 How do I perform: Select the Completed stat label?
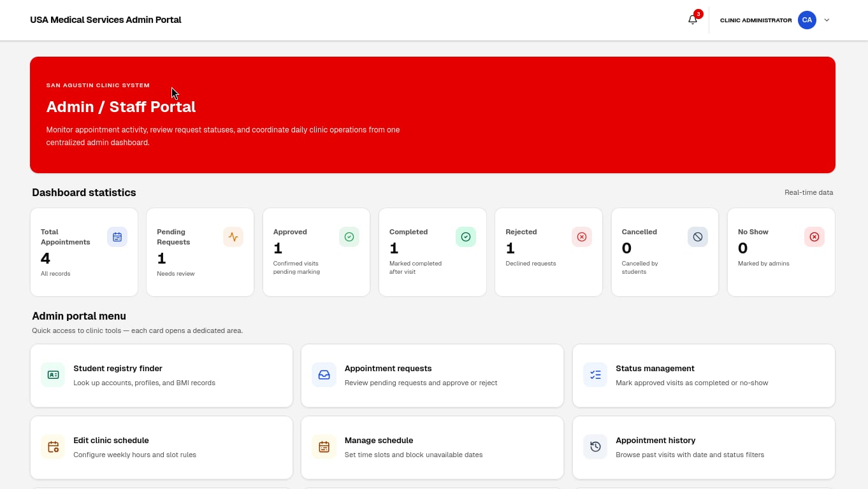click(409, 232)
